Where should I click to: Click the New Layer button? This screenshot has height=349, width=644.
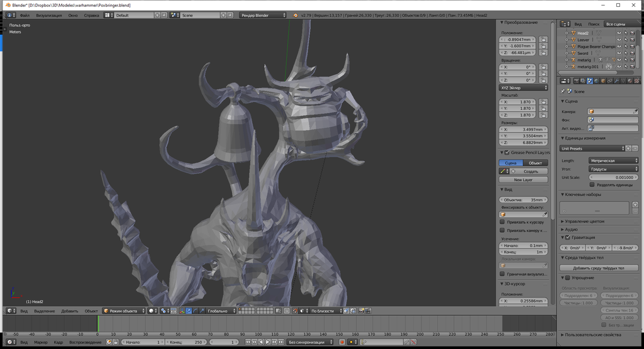click(x=523, y=180)
